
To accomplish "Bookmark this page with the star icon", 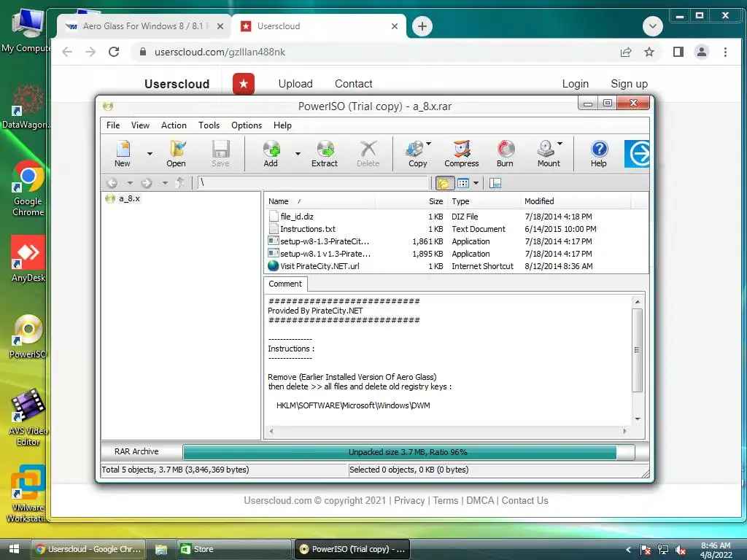I will (x=649, y=52).
